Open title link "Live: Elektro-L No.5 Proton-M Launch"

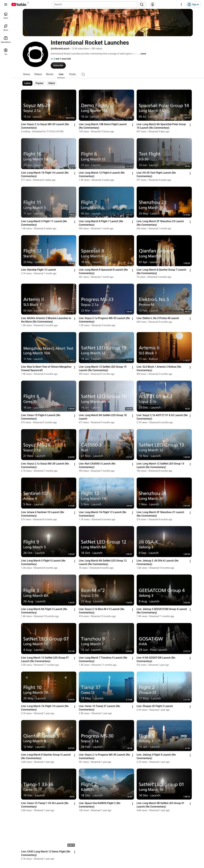click(158, 318)
